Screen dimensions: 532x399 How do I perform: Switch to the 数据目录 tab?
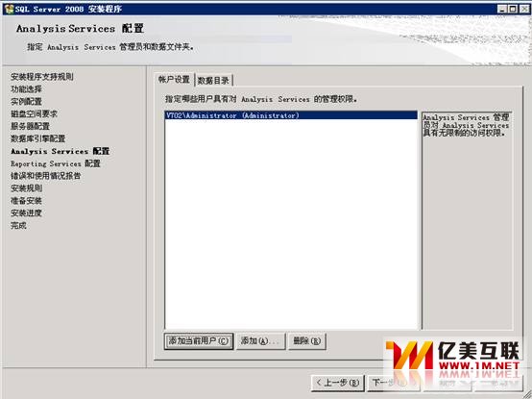click(214, 81)
